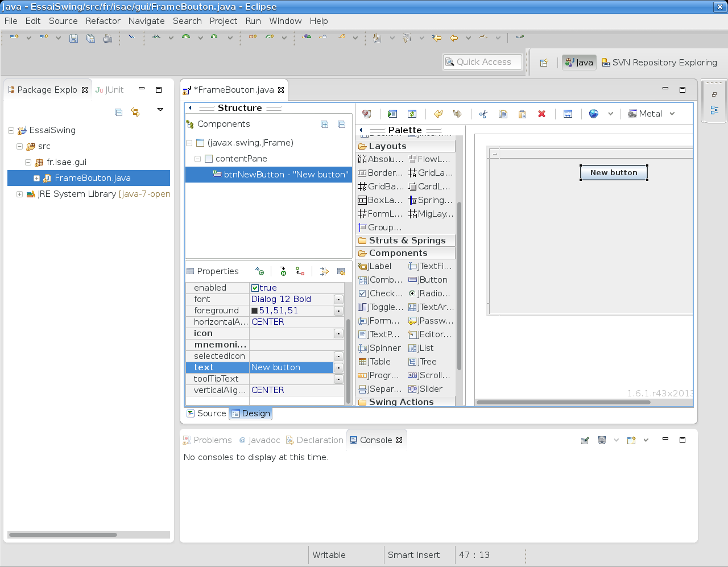Pick JCheckBox from the palette
Image resolution: width=728 pixels, height=567 pixels.
[380, 293]
